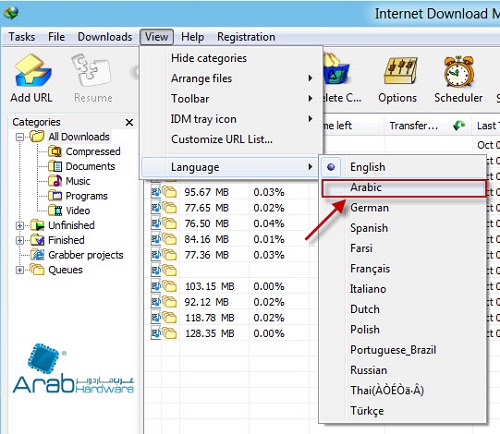Expand the Unfinished tree node
This screenshot has height=434, width=500.
tap(20, 226)
